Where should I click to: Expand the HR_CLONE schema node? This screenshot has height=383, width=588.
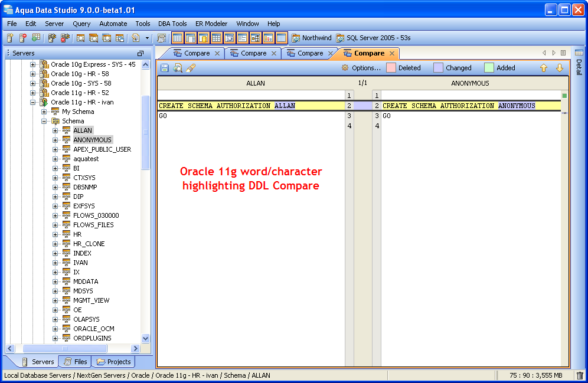(55, 244)
